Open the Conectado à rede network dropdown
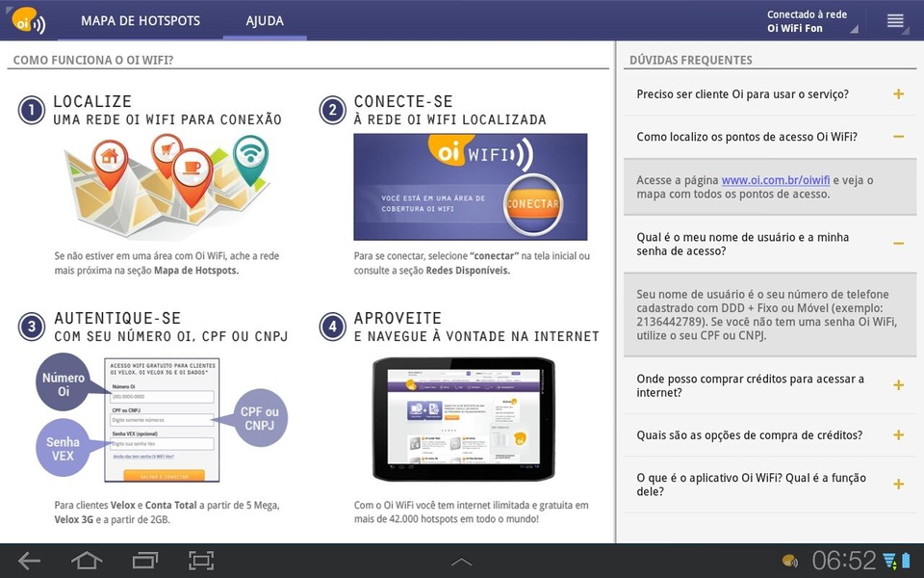924x578 pixels. [812, 21]
